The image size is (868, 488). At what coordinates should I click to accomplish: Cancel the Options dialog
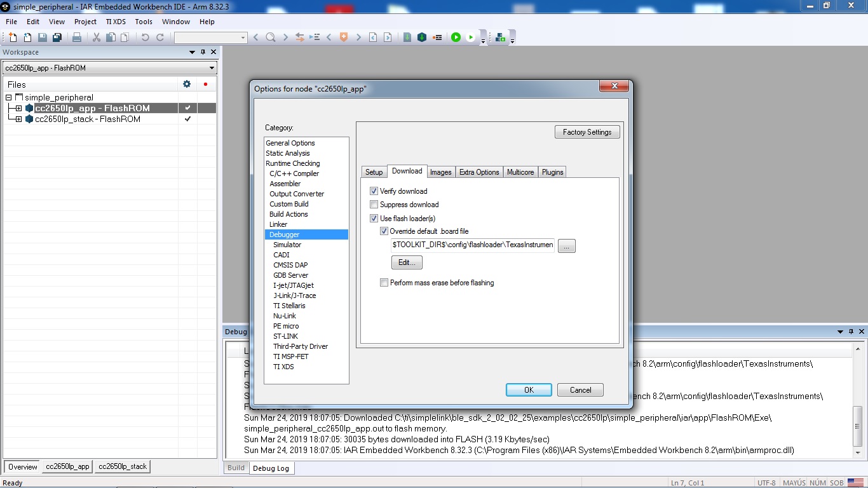[x=580, y=390]
